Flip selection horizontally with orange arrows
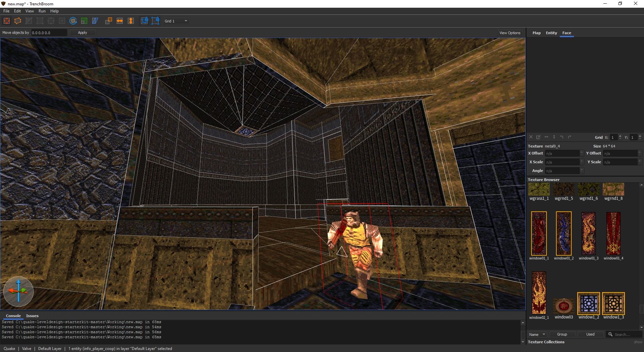Viewport: 644px width, 352px height. (120, 21)
